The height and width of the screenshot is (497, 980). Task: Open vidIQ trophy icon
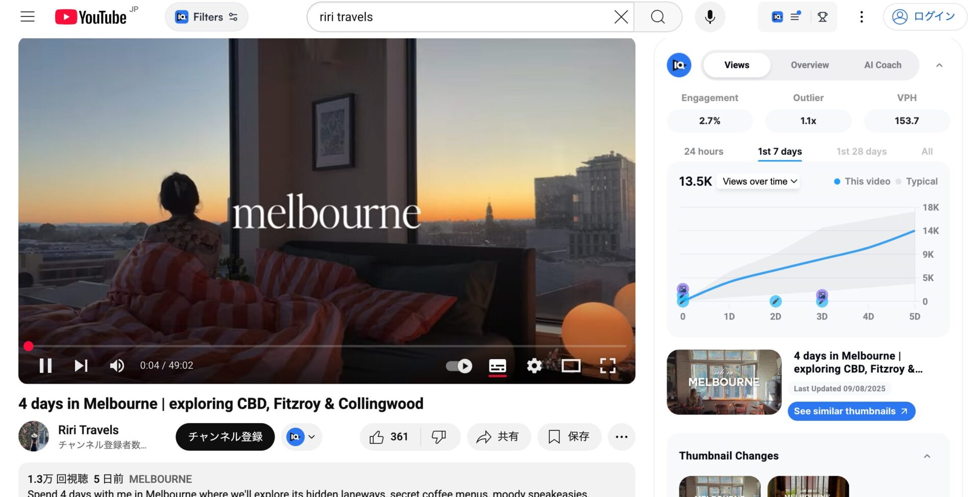coord(822,17)
